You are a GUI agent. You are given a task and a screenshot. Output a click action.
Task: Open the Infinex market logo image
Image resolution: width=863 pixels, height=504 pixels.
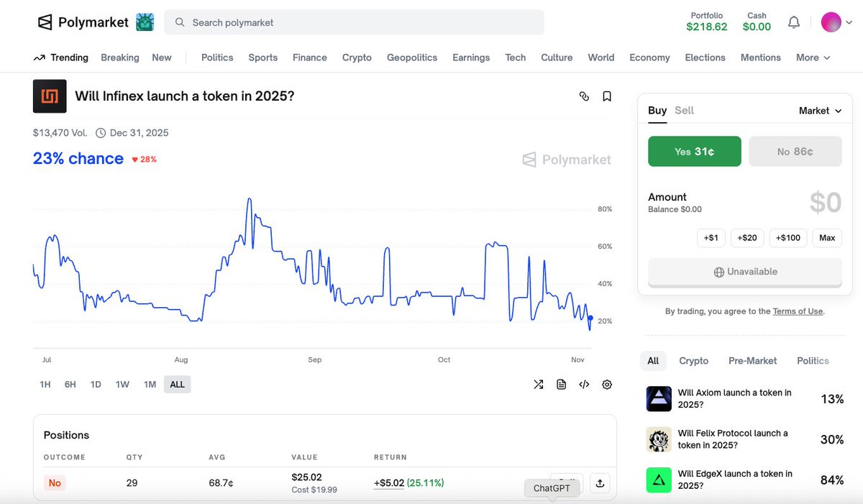[x=50, y=96]
